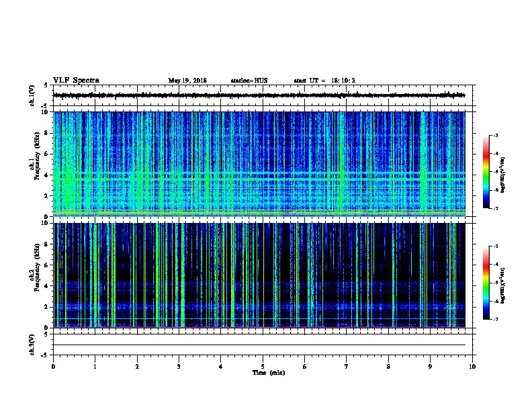532x411 pixels.
Task: Click the ch.1 'Frequency (kHz)' axis label
Action: point(37,156)
